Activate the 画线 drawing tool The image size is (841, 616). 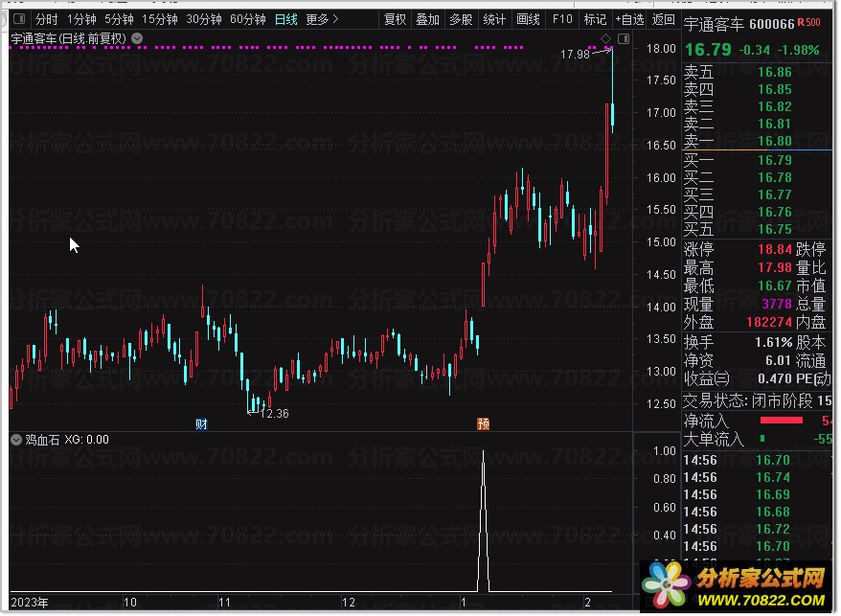529,20
